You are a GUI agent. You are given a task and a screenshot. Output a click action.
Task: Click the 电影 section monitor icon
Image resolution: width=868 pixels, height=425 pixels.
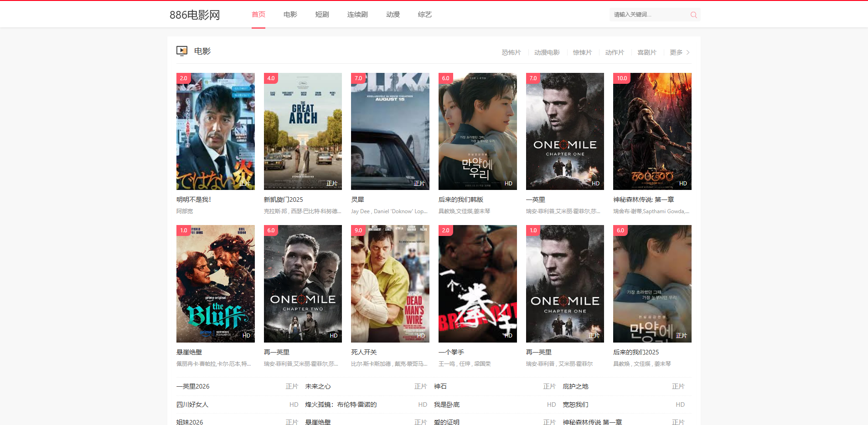[182, 51]
